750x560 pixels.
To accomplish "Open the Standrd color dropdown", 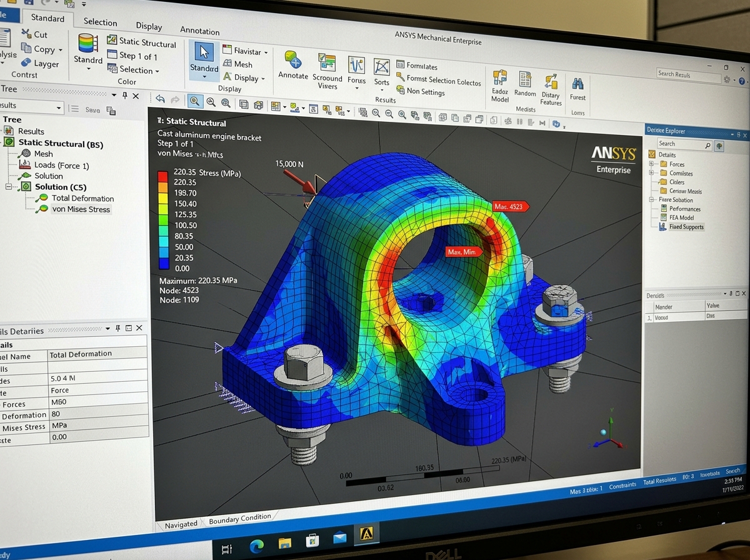I will pos(88,68).
